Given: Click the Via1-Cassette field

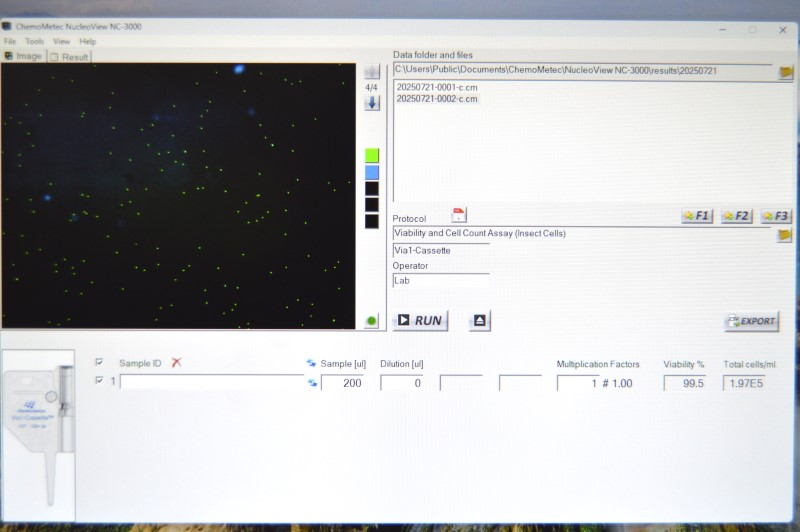Looking at the screenshot, I should click(441, 250).
